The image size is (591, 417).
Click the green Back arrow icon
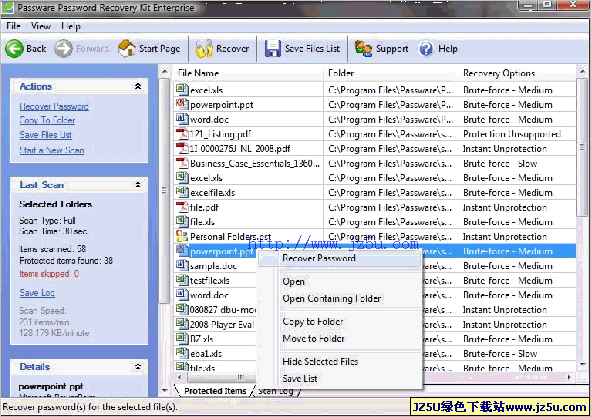(14, 49)
